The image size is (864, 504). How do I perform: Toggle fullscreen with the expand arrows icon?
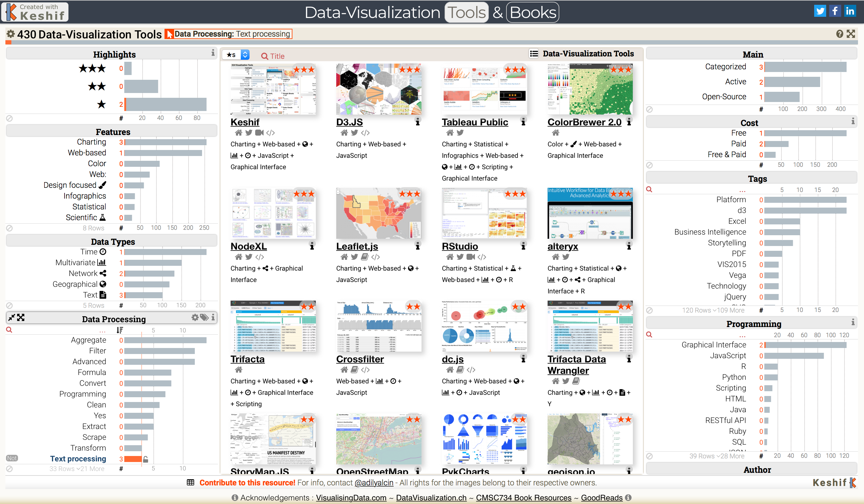tap(850, 34)
